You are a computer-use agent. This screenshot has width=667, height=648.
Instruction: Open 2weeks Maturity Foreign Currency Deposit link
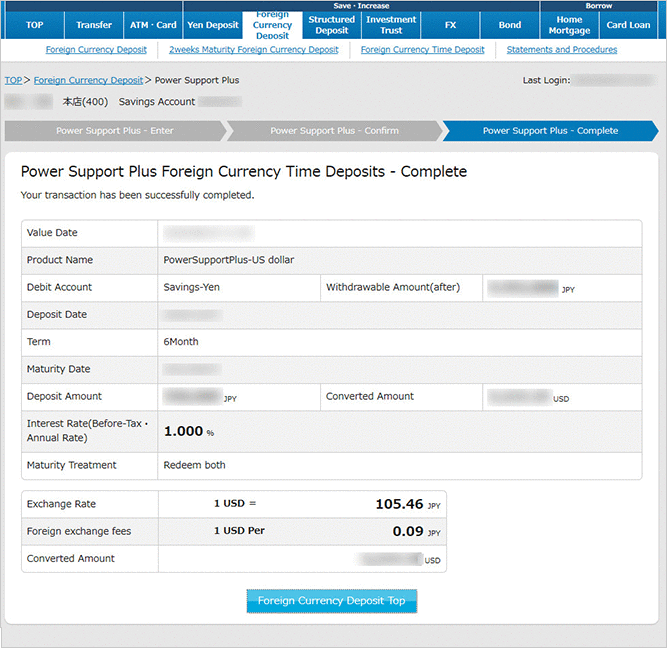[253, 50]
